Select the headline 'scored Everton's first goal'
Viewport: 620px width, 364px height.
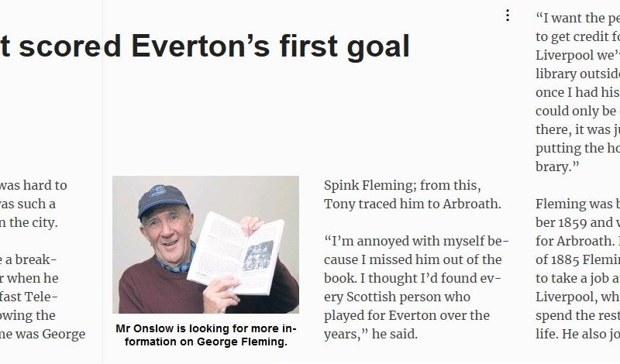(205, 47)
